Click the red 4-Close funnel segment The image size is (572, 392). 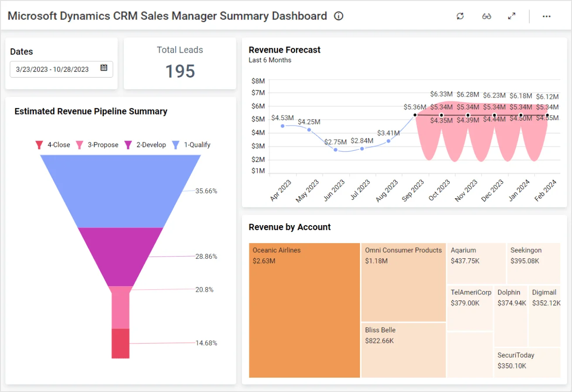point(120,343)
